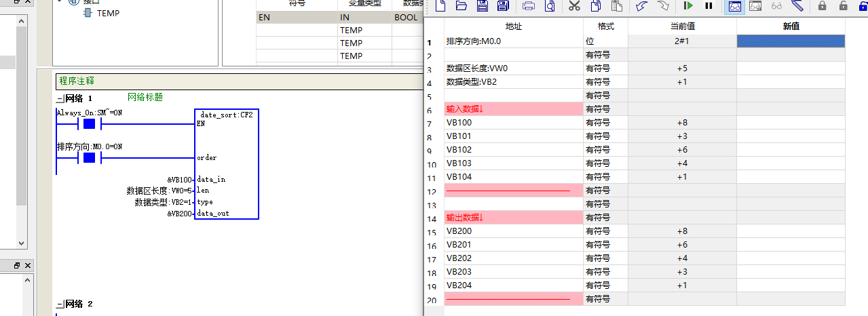This screenshot has height=316, width=868.
Task: Click 有符号 format cell for VB101
Action: (605, 136)
